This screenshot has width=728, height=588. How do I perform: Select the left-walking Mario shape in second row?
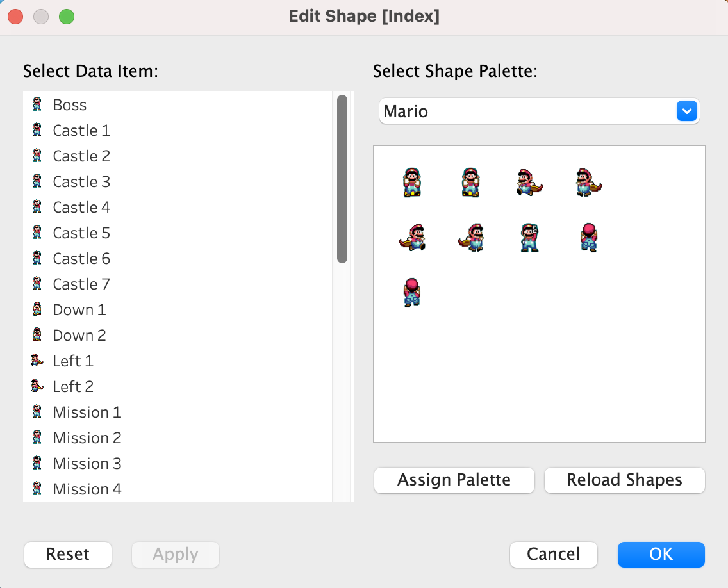coord(413,237)
